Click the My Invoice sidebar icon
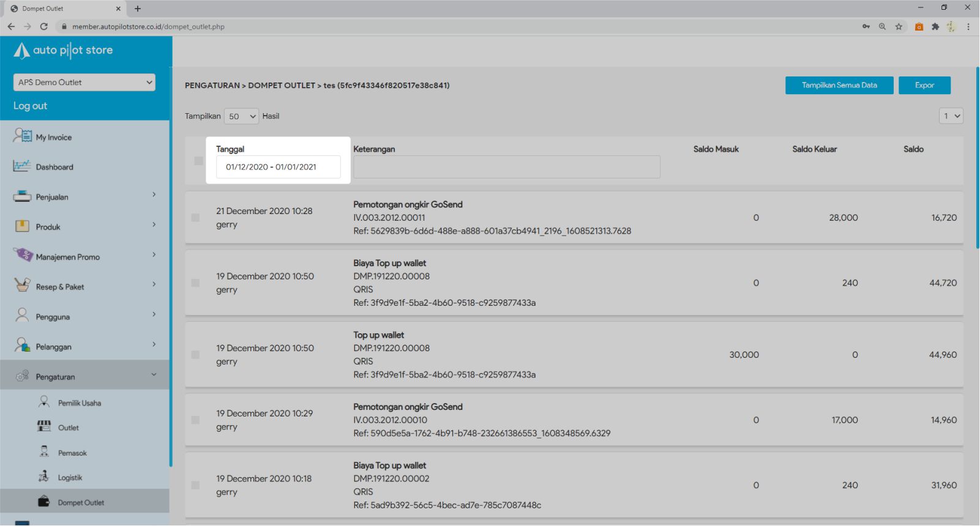Viewport: 980px width, 526px height. pos(22,136)
